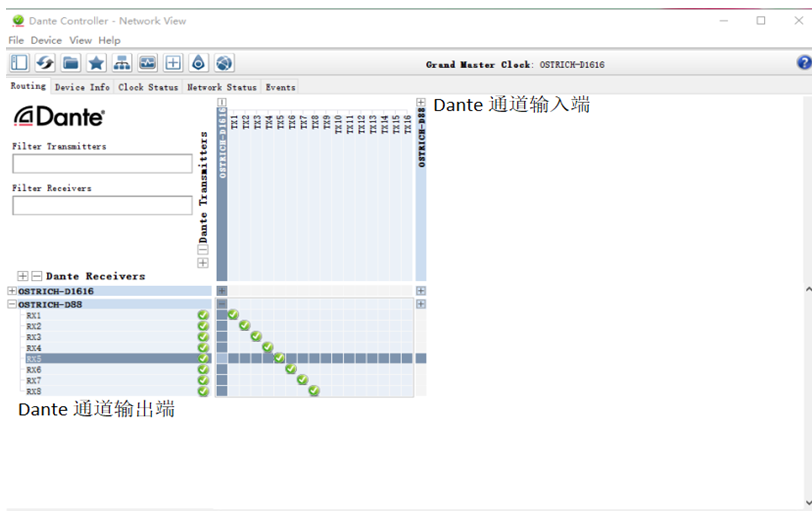Click the plus-in-square toolbar icon

pos(173,63)
